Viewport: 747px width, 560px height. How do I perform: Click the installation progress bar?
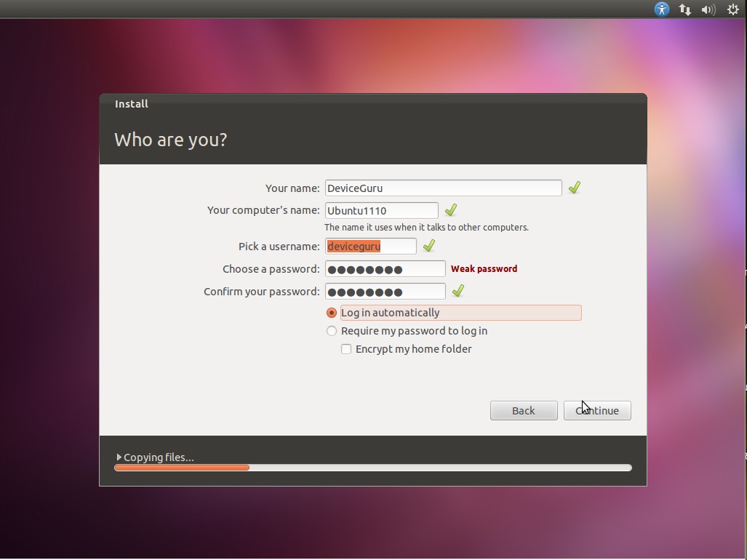[x=373, y=468]
